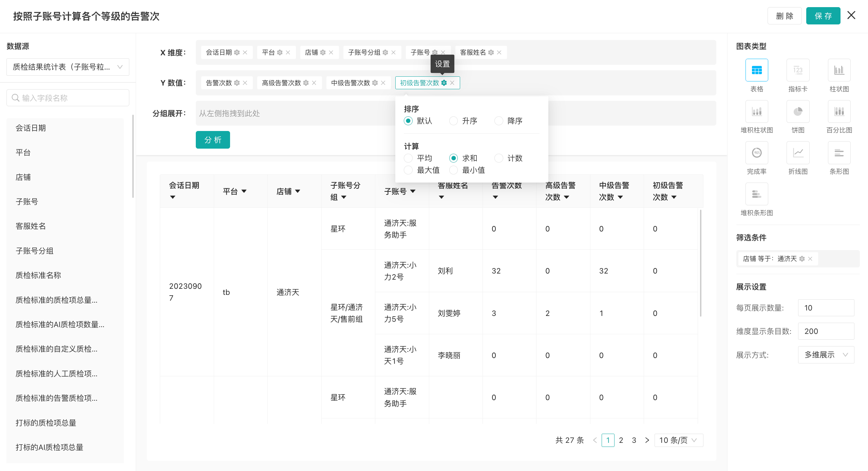Close the chart editor dialog
This screenshot has height=471, width=868.
(851, 15)
